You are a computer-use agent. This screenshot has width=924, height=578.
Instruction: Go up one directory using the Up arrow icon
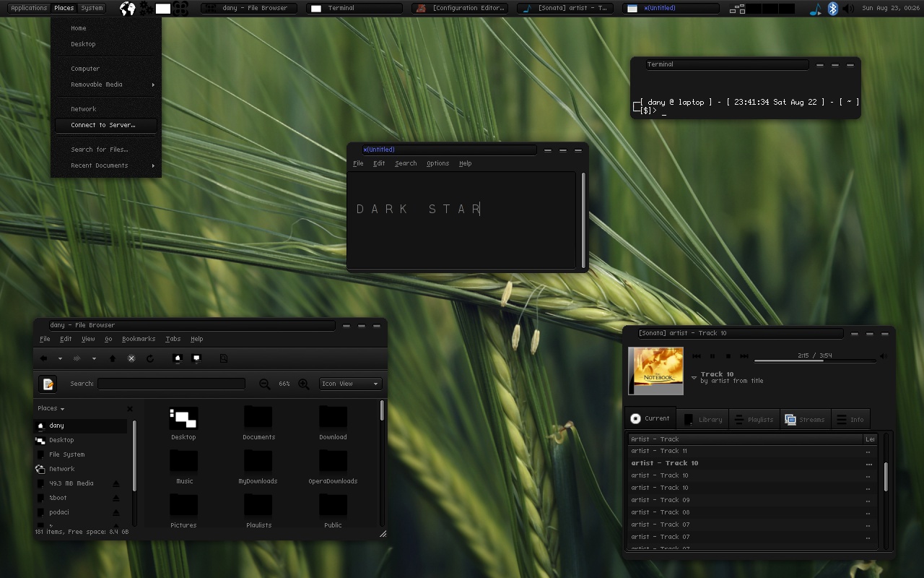(x=112, y=358)
